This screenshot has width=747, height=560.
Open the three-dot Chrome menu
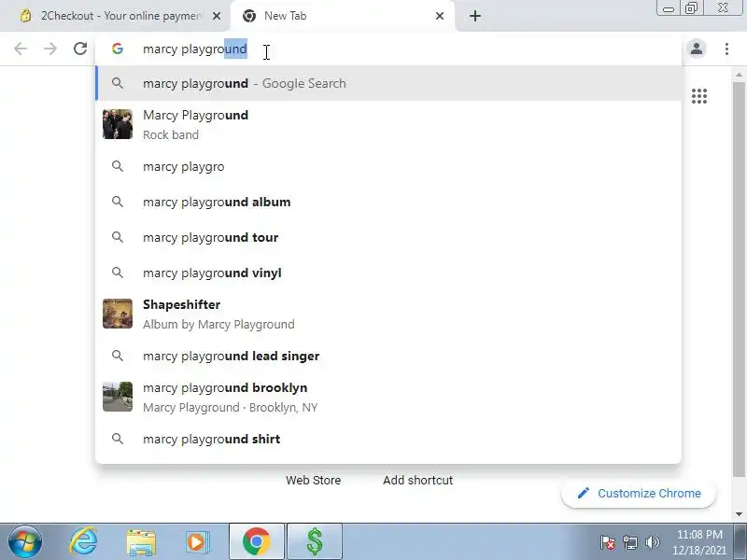point(726,49)
